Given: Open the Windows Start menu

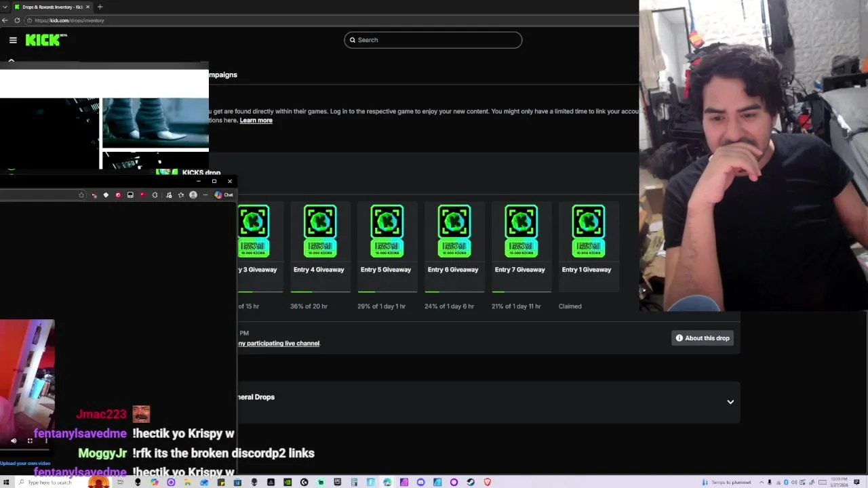Looking at the screenshot, I should [6, 482].
